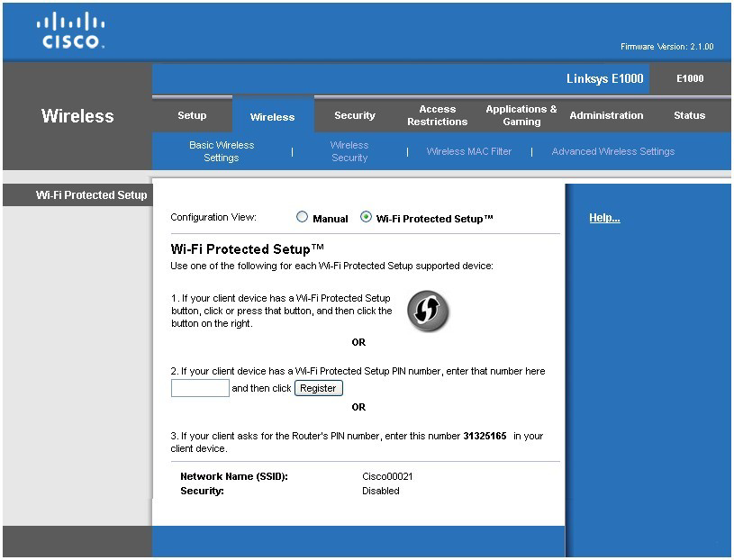Go to the Setup tab
The height and width of the screenshot is (560, 734).
(192, 115)
